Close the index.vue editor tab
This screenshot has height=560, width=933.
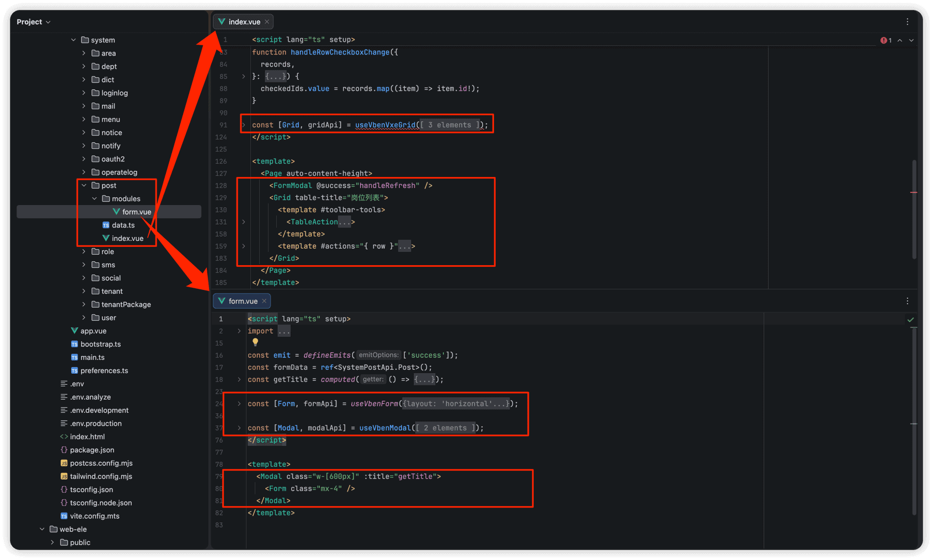tap(267, 21)
